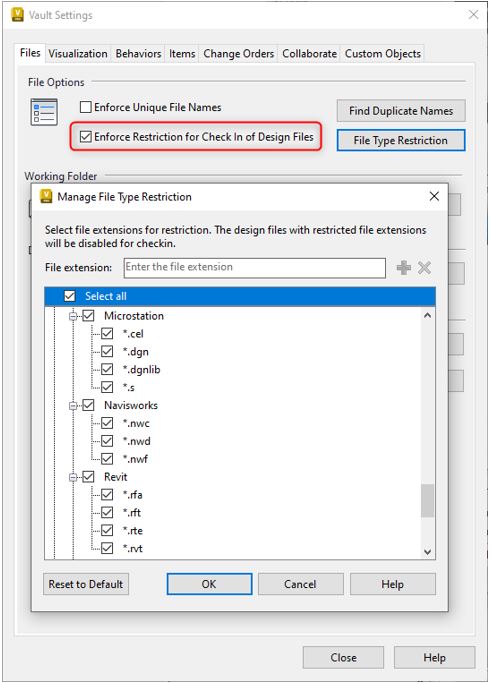The width and height of the screenshot is (491, 683).
Task: Collapse the Microstation tree node
Action: [73, 316]
